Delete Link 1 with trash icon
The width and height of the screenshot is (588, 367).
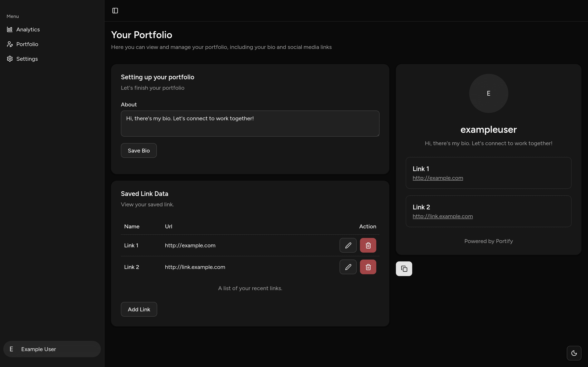click(x=368, y=245)
